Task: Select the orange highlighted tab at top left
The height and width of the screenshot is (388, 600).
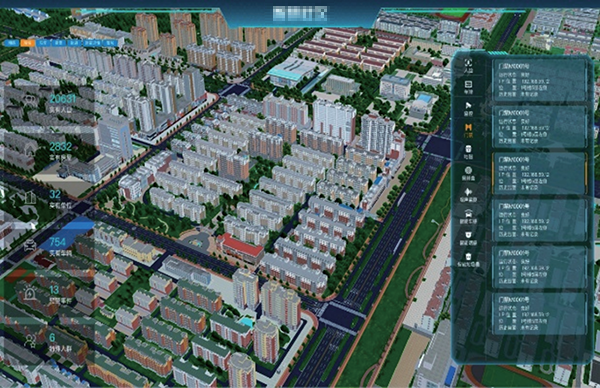Action: point(28,43)
